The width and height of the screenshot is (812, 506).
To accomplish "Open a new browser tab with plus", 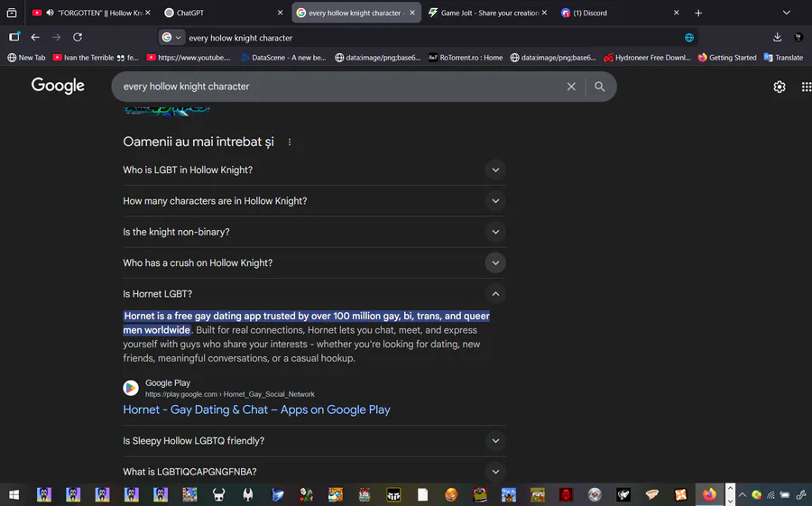I will 698,13.
